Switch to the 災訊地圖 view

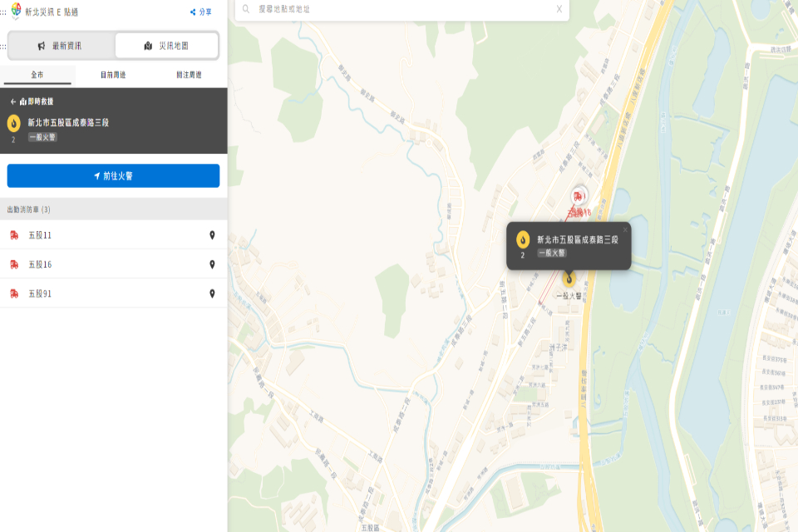click(166, 46)
